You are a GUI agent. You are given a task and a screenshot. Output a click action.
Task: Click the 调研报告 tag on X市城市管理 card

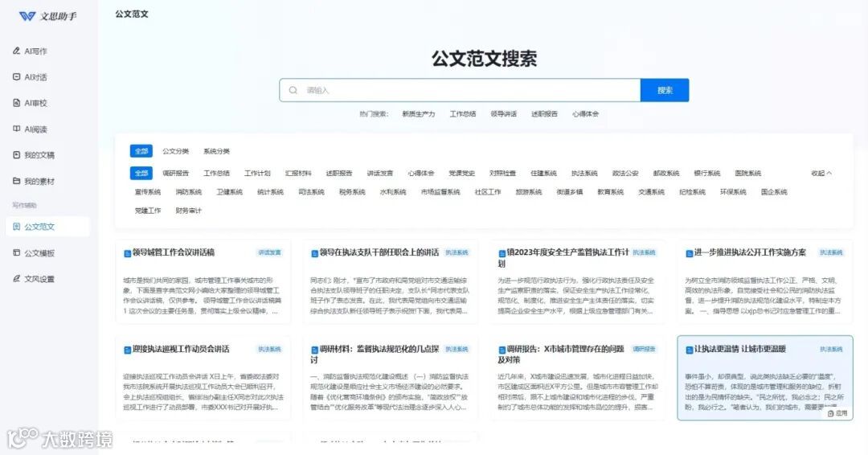pyautogui.click(x=644, y=349)
